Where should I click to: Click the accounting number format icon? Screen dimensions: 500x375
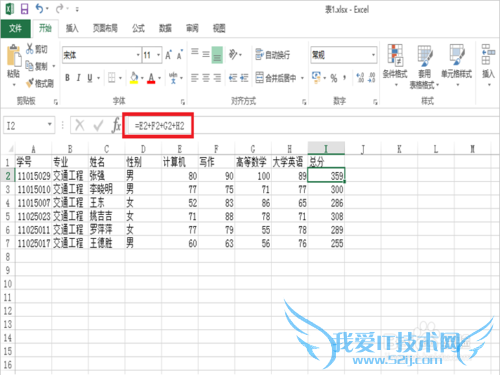pos(316,77)
